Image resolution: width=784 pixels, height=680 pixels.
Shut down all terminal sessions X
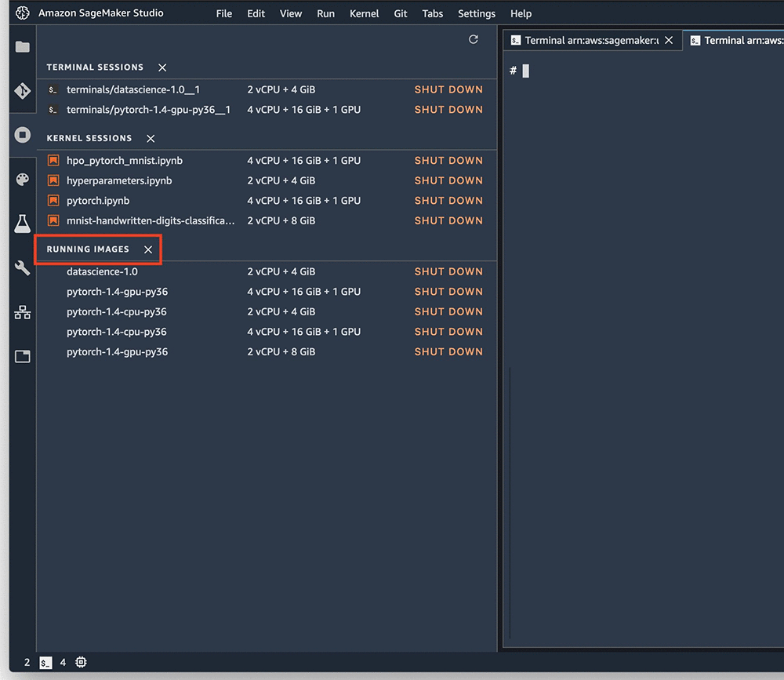162,67
